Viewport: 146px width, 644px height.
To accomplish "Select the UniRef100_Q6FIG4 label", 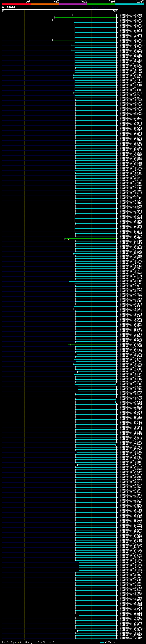I will (131, 233).
